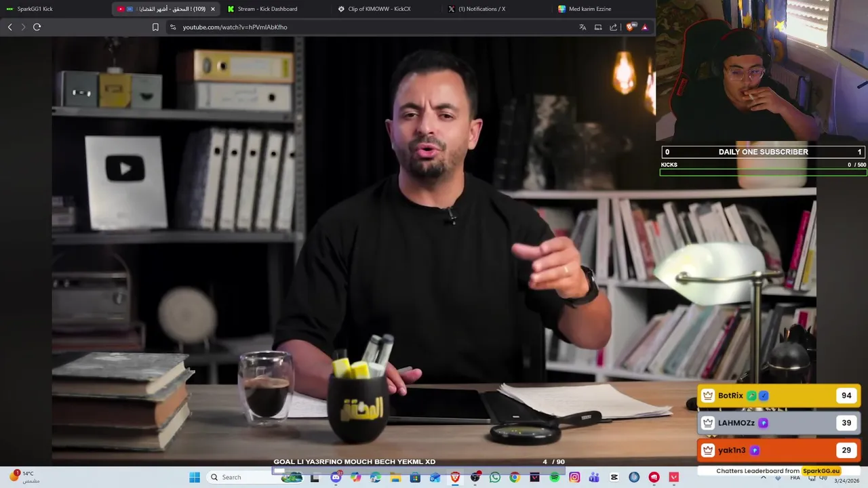This screenshot has height=488, width=868.
Task: Open Microsoft Store from taskbar
Action: [415, 477]
